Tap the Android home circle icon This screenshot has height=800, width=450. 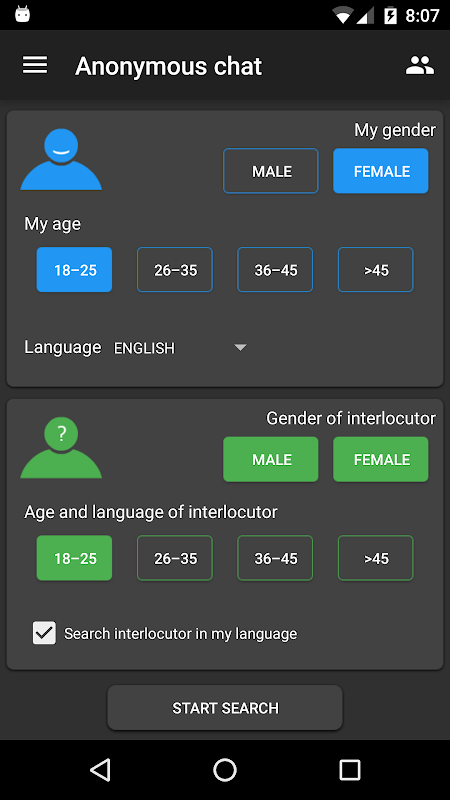pyautogui.click(x=225, y=769)
